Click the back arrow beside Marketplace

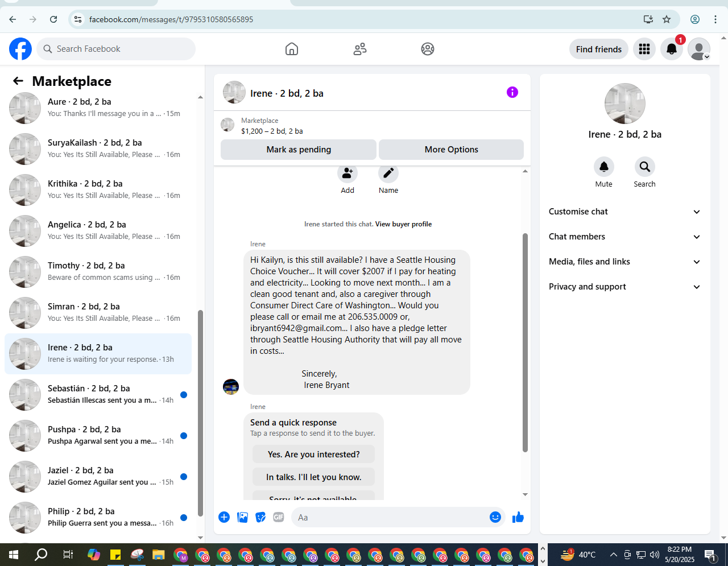pyautogui.click(x=18, y=81)
